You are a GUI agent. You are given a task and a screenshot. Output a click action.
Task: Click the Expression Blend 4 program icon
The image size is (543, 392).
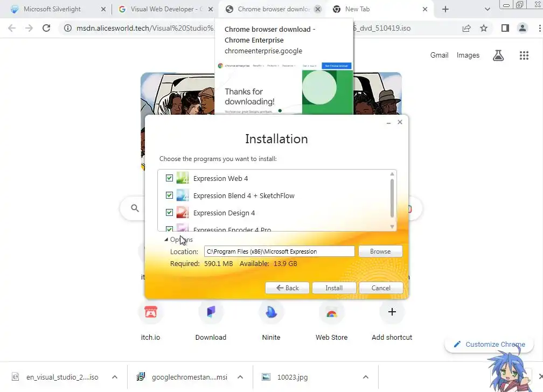(183, 195)
